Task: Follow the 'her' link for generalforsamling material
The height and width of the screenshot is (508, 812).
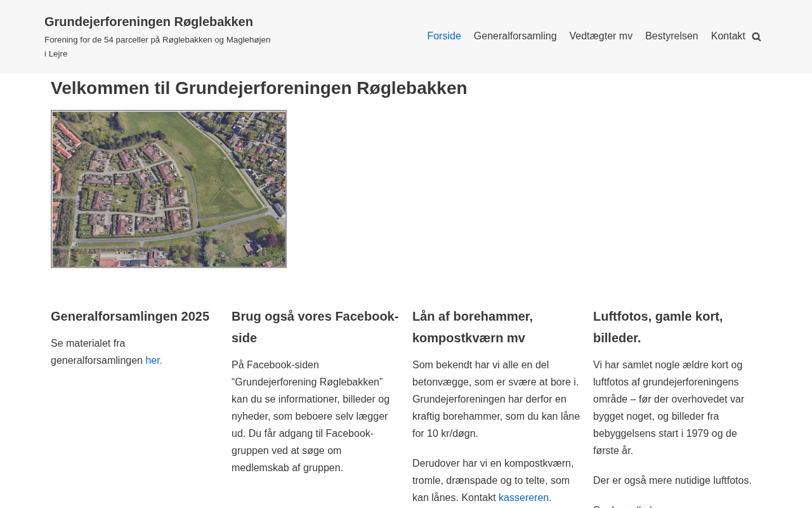Action: click(152, 361)
